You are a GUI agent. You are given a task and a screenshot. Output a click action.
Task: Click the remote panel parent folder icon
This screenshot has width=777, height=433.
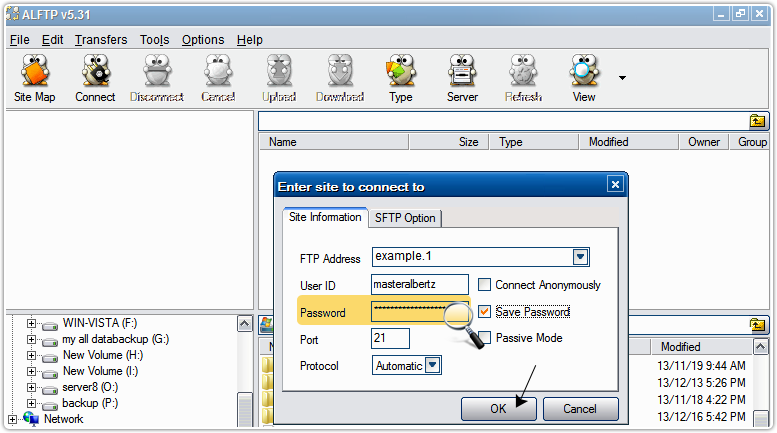757,121
